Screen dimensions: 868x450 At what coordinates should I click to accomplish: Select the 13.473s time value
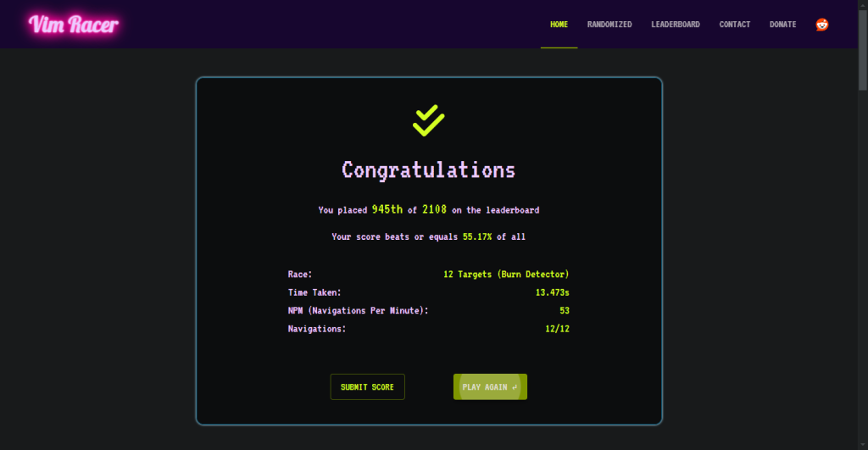click(552, 292)
